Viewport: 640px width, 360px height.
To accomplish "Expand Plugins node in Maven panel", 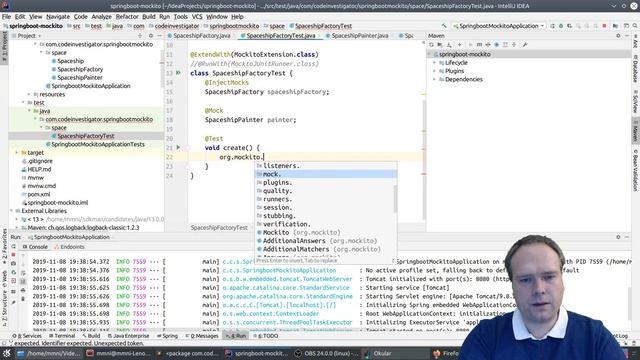I will [435, 71].
